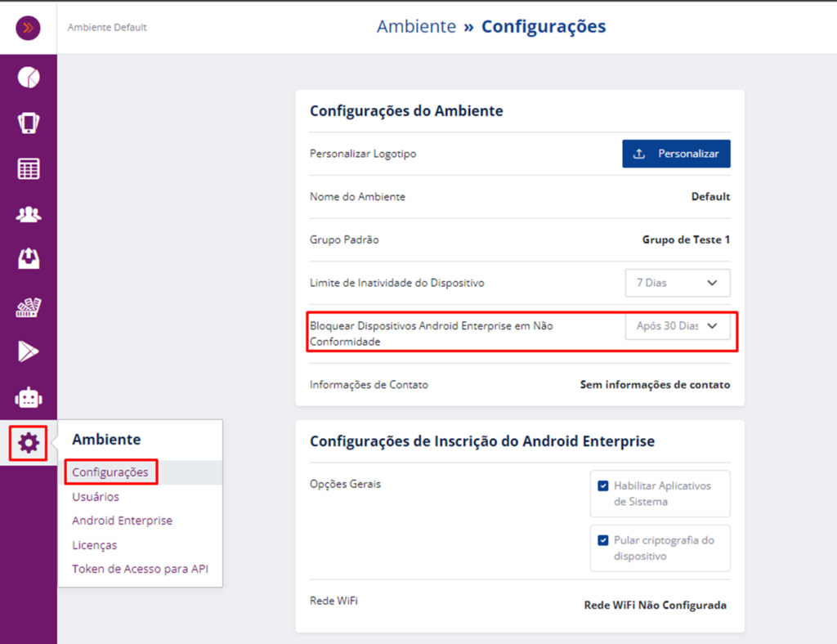Screen dimensions: 837x644
Task: Open the gear settings icon in sidebar
Action: click(x=29, y=443)
